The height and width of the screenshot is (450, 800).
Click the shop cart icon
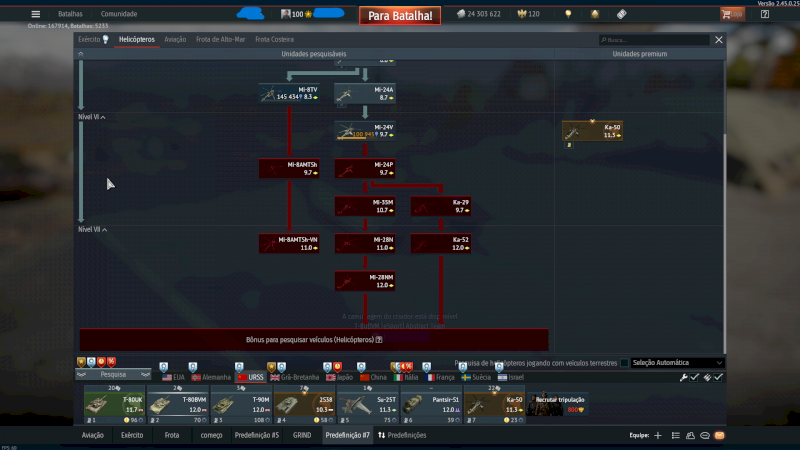click(732, 14)
